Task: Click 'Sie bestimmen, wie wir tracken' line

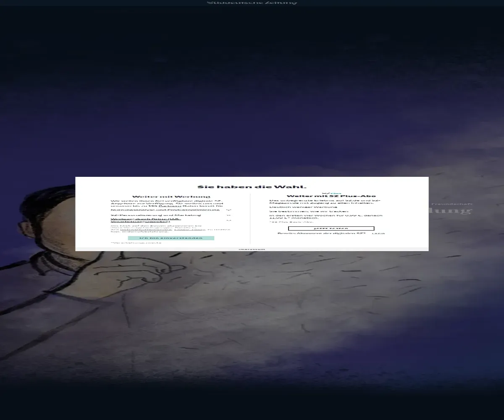Action: click(x=309, y=211)
